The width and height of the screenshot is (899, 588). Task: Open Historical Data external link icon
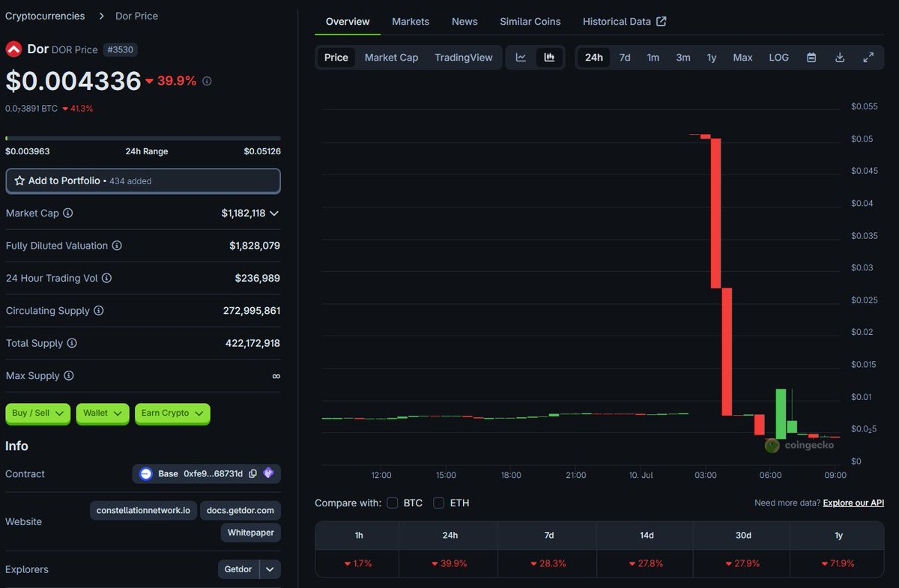click(661, 21)
